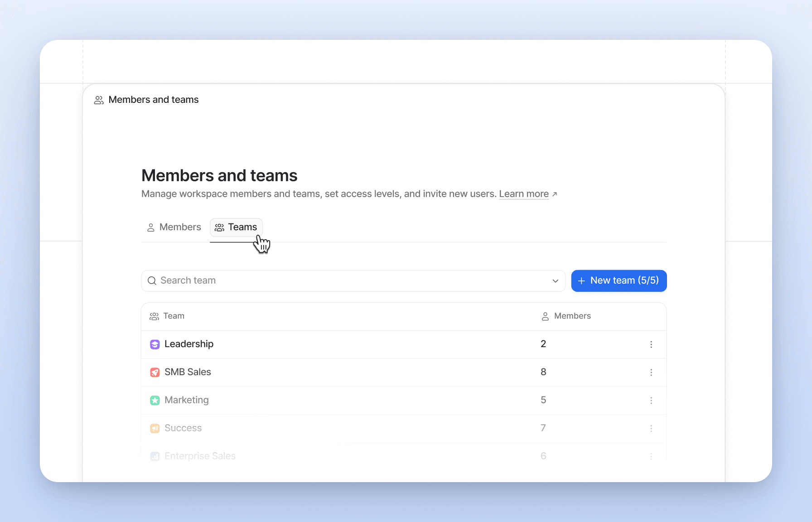The width and height of the screenshot is (812, 522).
Task: Click the breadcrumb Members and teams text
Action: 154,100
